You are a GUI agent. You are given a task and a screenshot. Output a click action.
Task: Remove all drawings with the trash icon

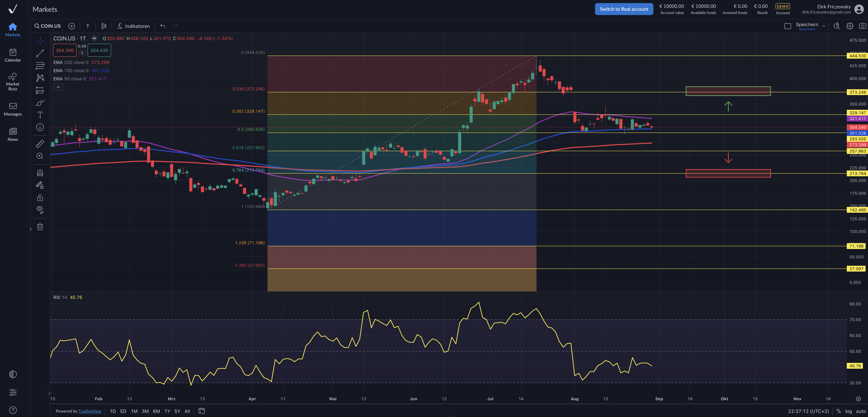point(40,226)
